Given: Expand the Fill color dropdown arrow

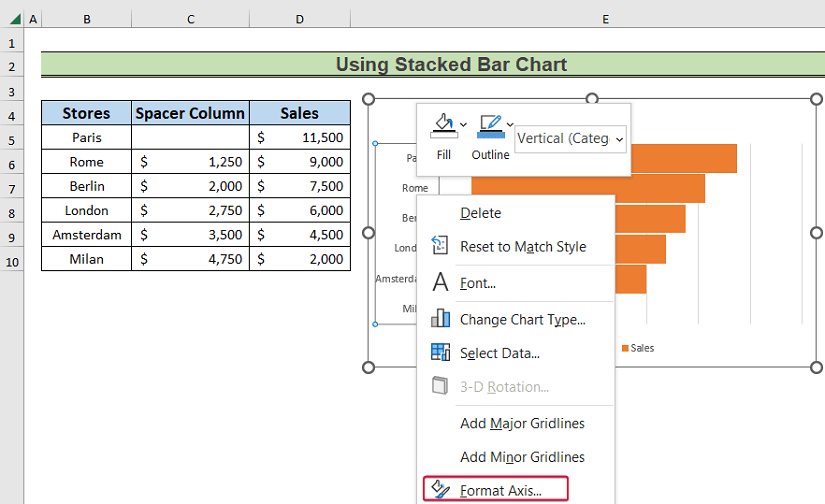Looking at the screenshot, I should tap(463, 124).
